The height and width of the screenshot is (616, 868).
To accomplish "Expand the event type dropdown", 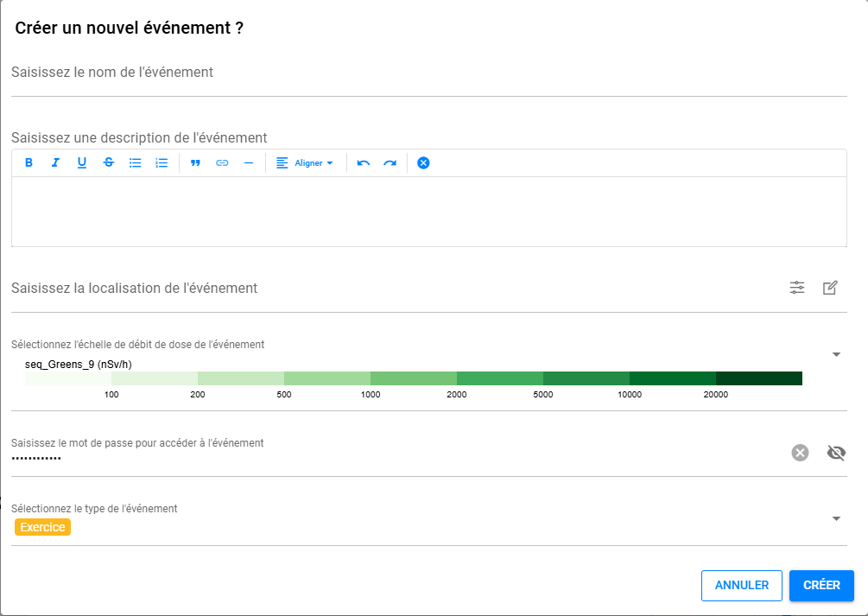I will pyautogui.click(x=836, y=518).
